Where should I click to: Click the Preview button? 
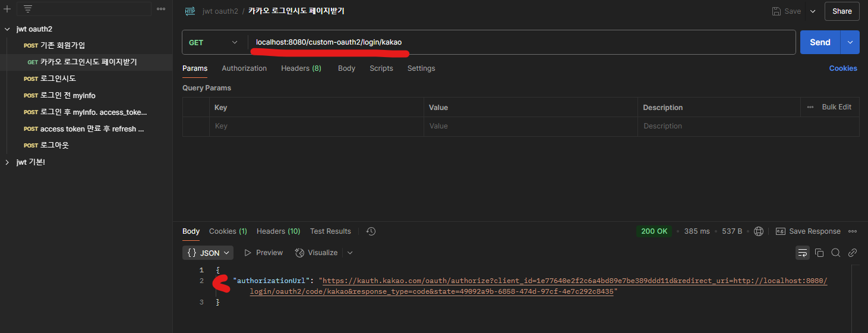[264, 253]
